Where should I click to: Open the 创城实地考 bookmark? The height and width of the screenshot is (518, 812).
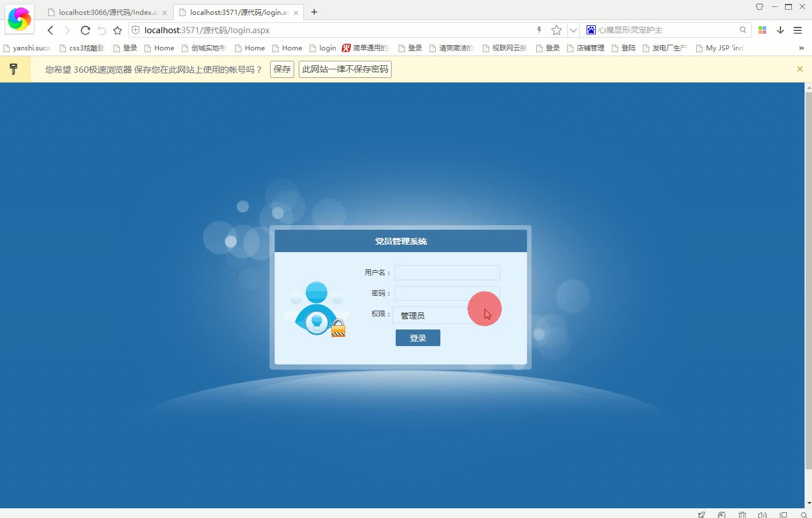(x=204, y=48)
